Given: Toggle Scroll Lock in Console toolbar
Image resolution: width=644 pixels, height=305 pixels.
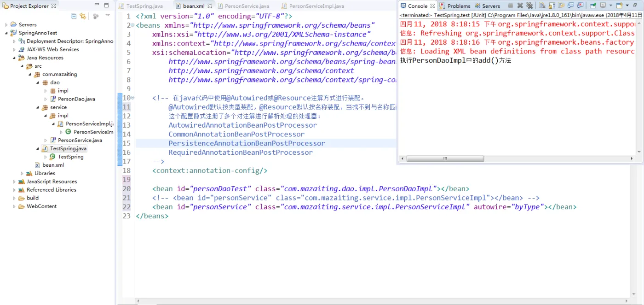Looking at the screenshot, I should pos(552,6).
